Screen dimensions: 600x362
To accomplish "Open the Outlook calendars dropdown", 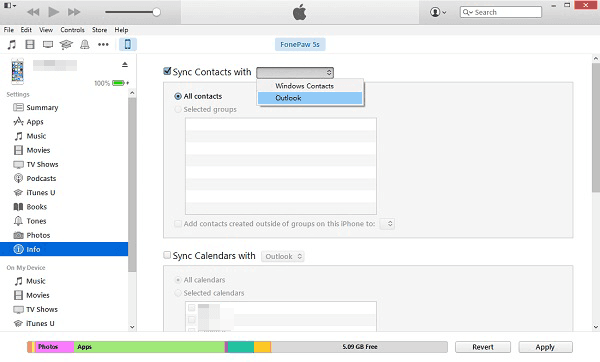I will pyautogui.click(x=283, y=256).
